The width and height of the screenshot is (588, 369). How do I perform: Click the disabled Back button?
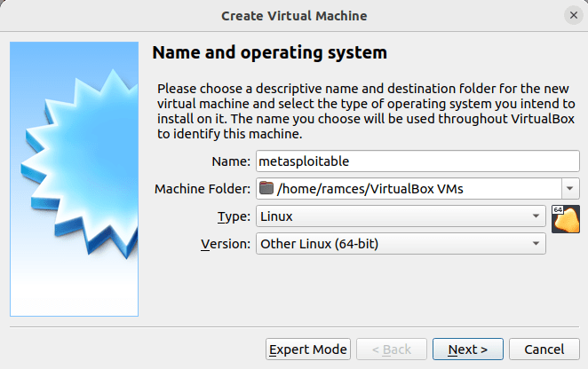tap(392, 349)
